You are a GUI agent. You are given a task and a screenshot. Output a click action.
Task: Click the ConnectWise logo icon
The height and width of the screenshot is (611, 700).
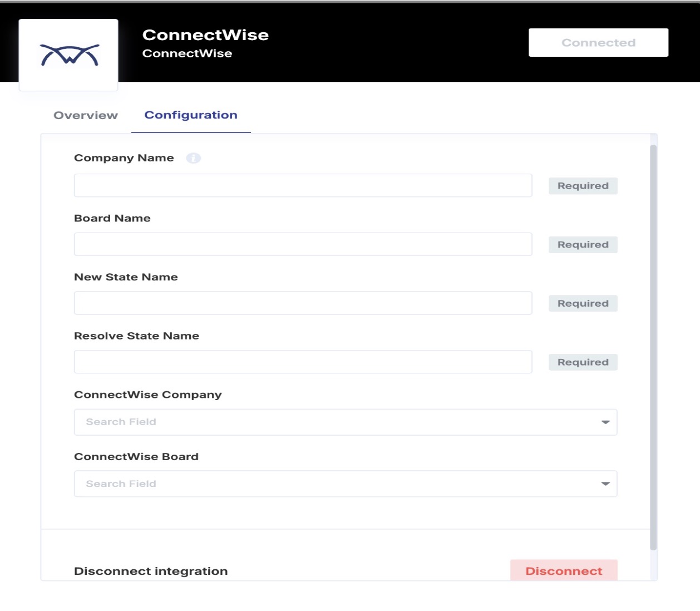[x=68, y=54]
